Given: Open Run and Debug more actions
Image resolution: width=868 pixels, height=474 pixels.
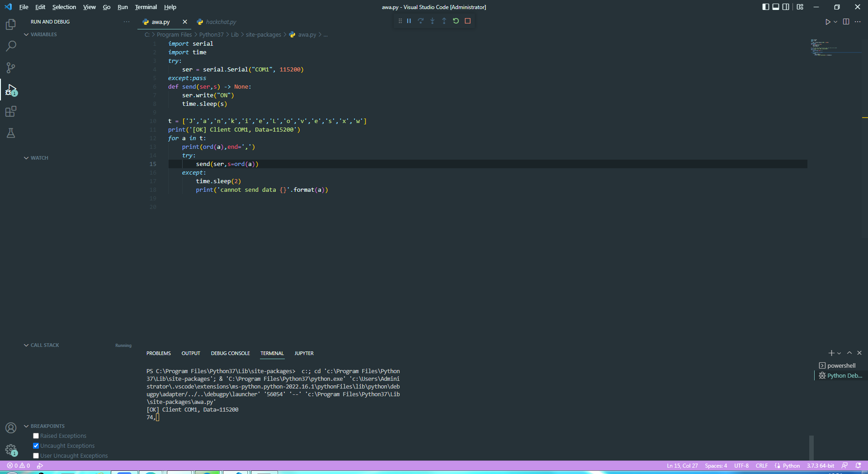Looking at the screenshot, I should pyautogui.click(x=126, y=22).
